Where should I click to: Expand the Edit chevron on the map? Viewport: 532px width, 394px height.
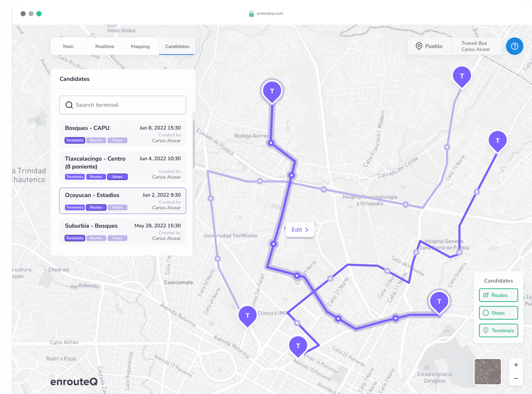coord(307,230)
